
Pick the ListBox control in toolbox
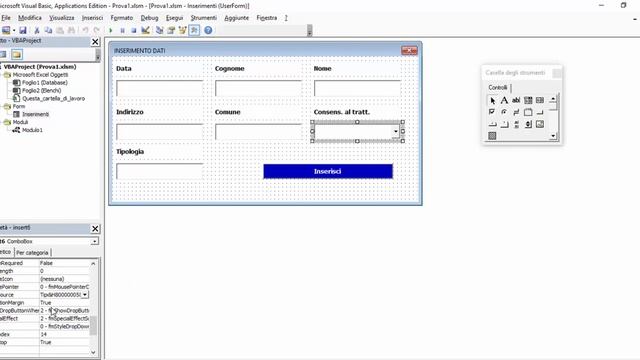540,100
